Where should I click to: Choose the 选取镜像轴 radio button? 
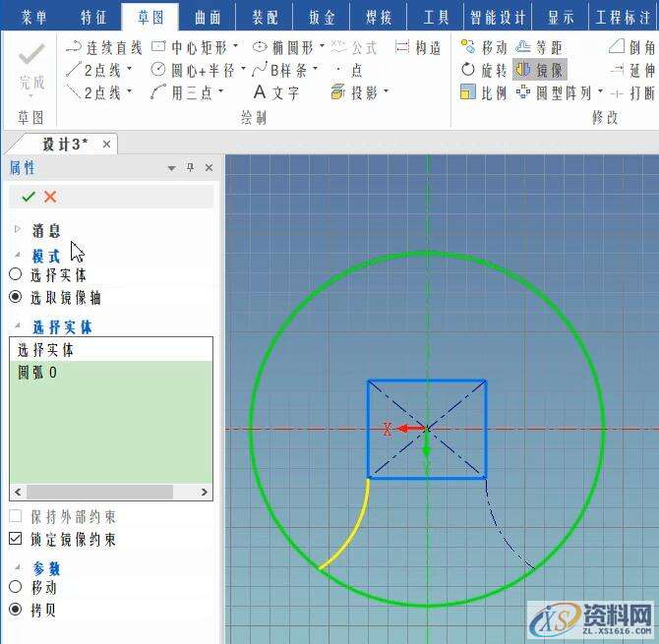tap(15, 297)
